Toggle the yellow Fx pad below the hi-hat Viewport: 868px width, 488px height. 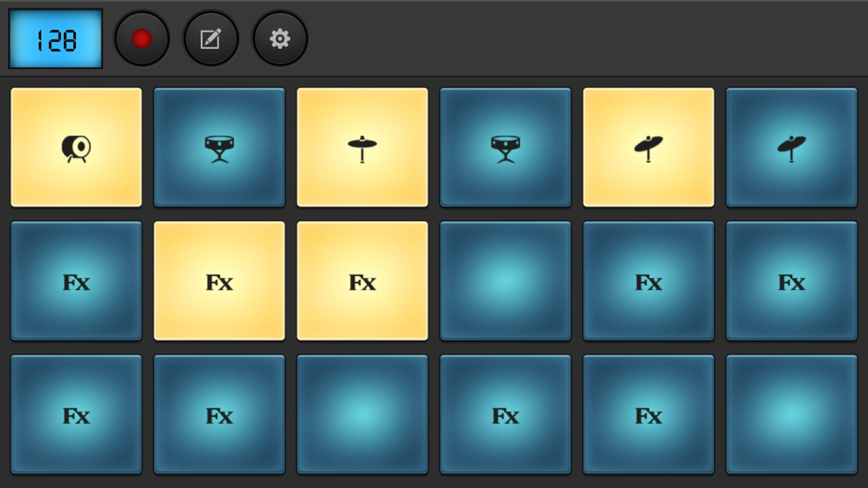[x=362, y=281]
